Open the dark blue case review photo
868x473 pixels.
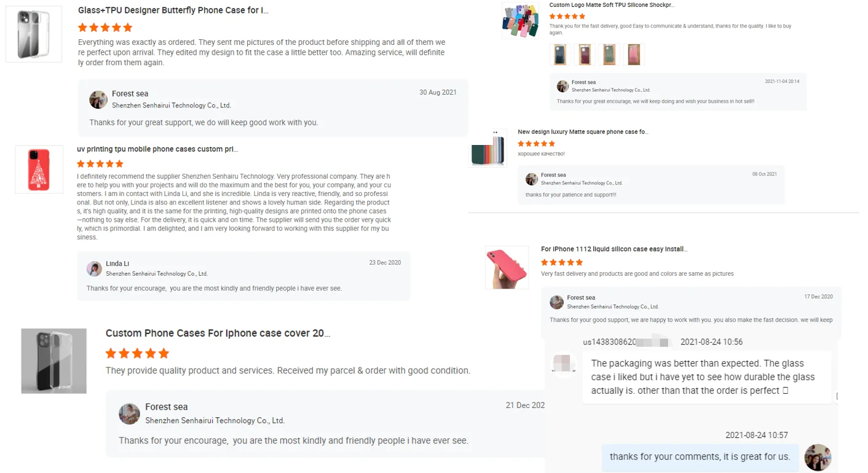[560, 55]
